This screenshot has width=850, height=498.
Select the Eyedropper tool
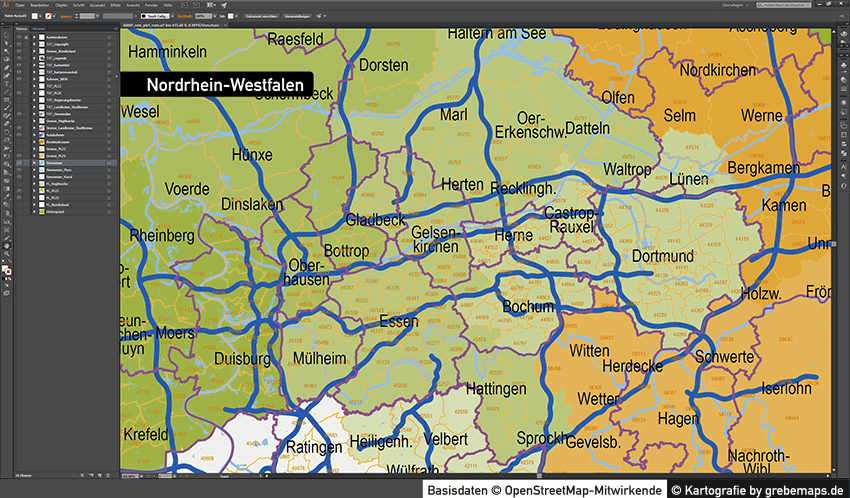pos(4,196)
